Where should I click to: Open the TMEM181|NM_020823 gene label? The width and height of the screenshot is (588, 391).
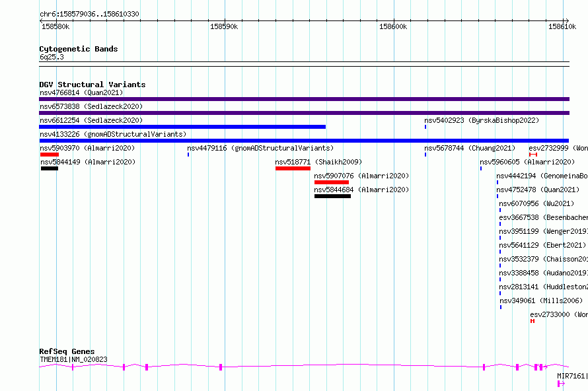(x=73, y=359)
